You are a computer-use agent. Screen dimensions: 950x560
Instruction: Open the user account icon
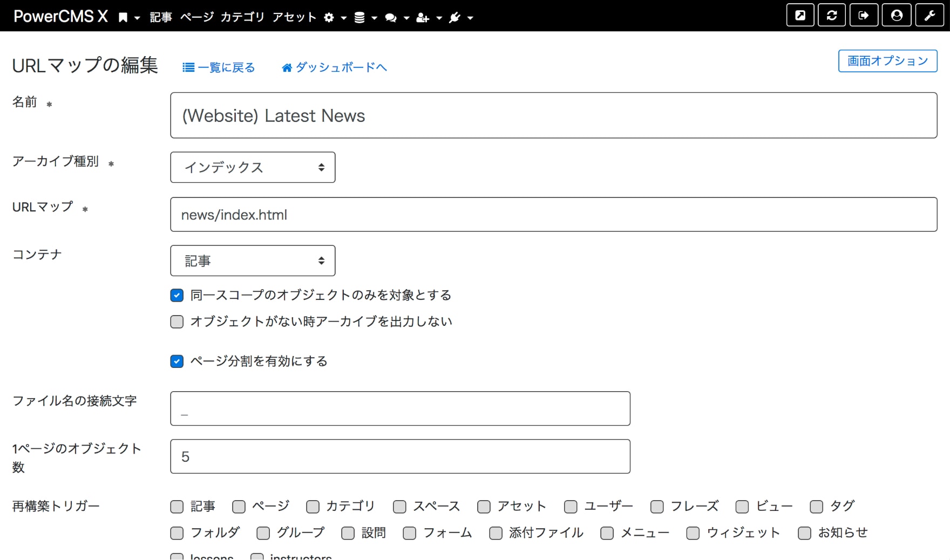coord(897,15)
